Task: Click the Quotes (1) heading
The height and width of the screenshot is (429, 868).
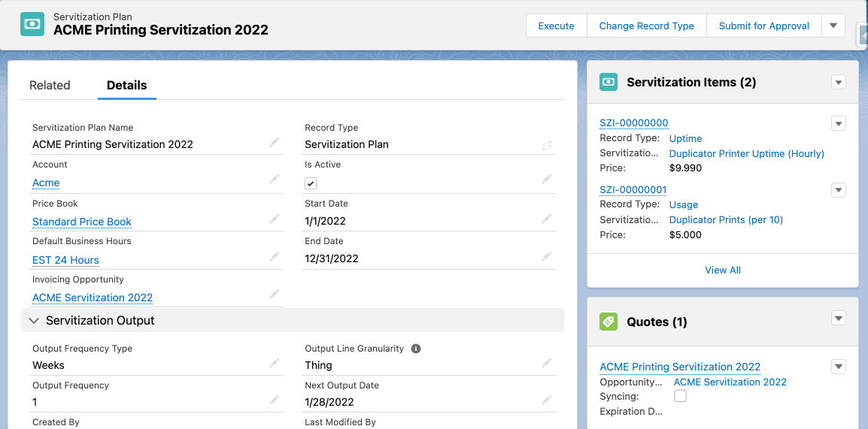Action: (657, 322)
